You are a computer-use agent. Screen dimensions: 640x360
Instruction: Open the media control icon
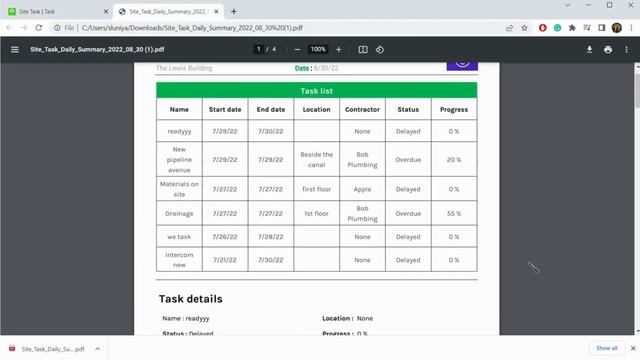click(x=587, y=28)
